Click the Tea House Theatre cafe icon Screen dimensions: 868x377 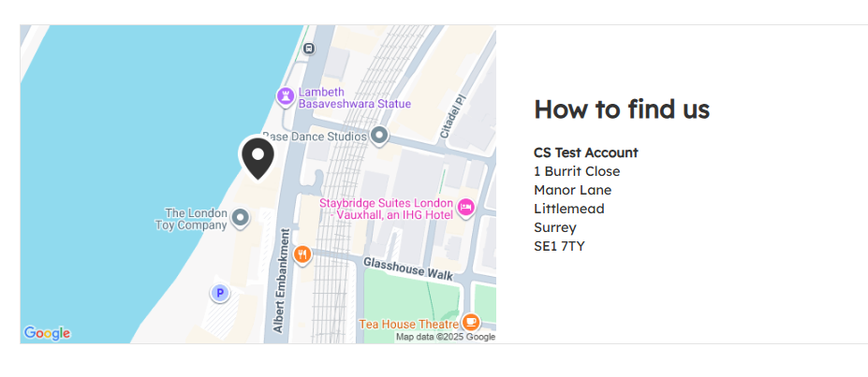472,323
